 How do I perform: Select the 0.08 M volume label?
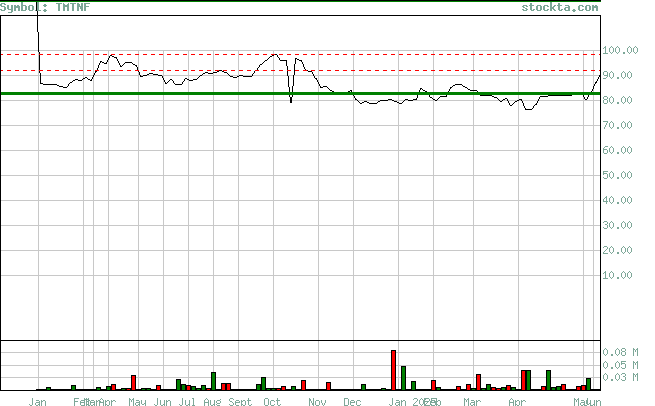pyautogui.click(x=620, y=353)
